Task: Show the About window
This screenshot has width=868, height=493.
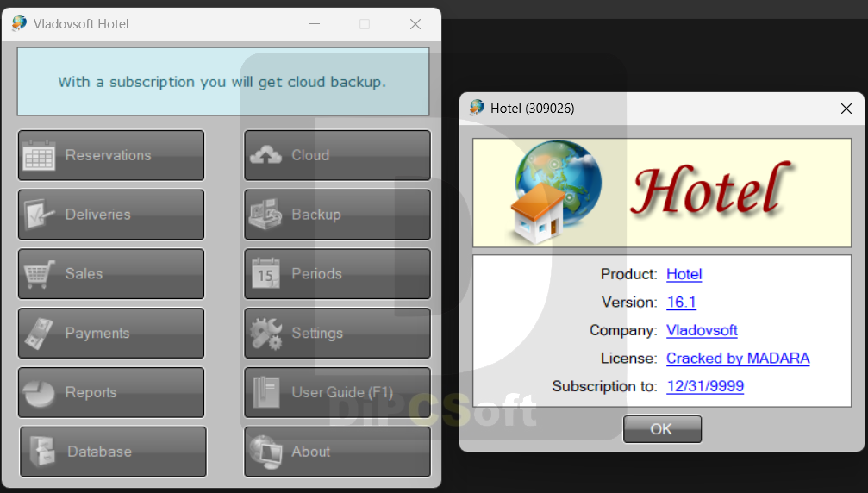Action: 338,452
